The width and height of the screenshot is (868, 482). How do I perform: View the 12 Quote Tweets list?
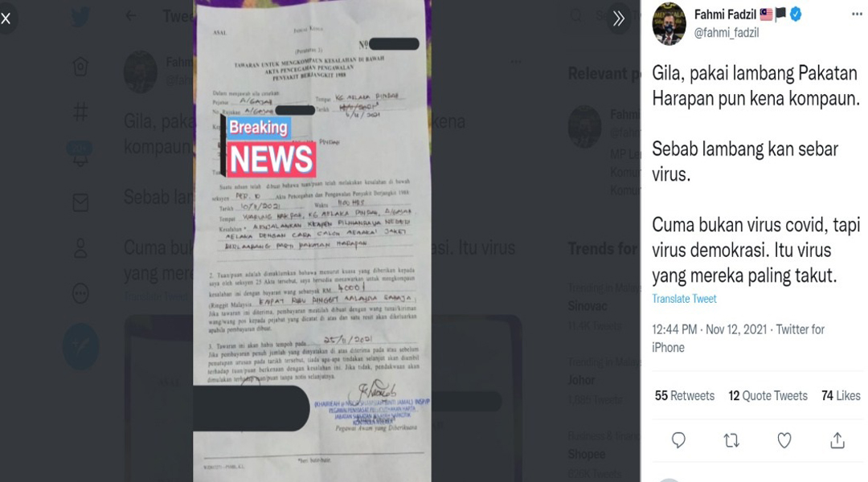tap(768, 396)
